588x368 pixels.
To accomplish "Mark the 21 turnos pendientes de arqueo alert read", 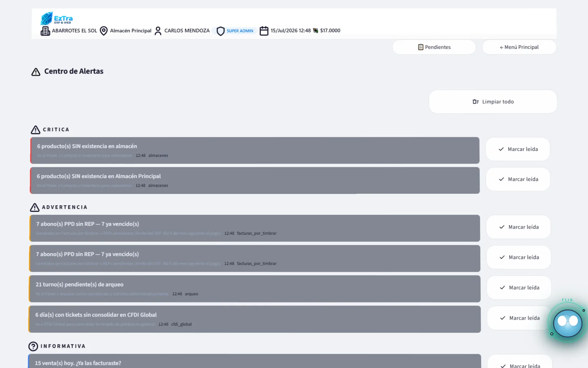I will tap(519, 288).
